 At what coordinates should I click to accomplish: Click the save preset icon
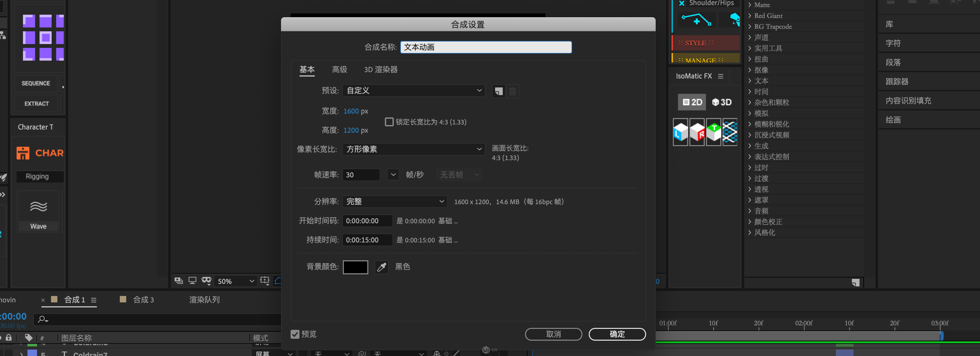pos(498,91)
